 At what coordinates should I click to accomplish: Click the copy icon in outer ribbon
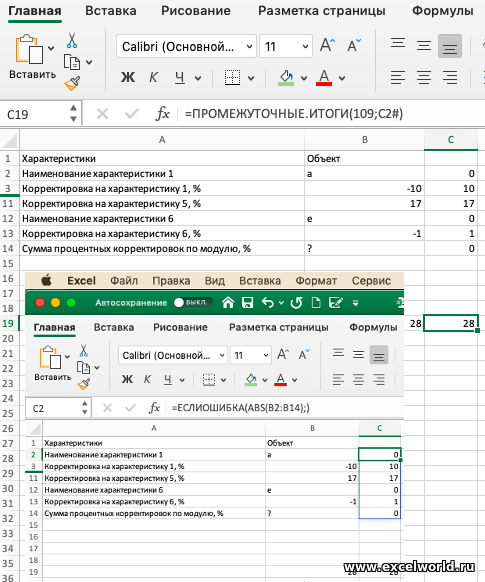click(72, 62)
